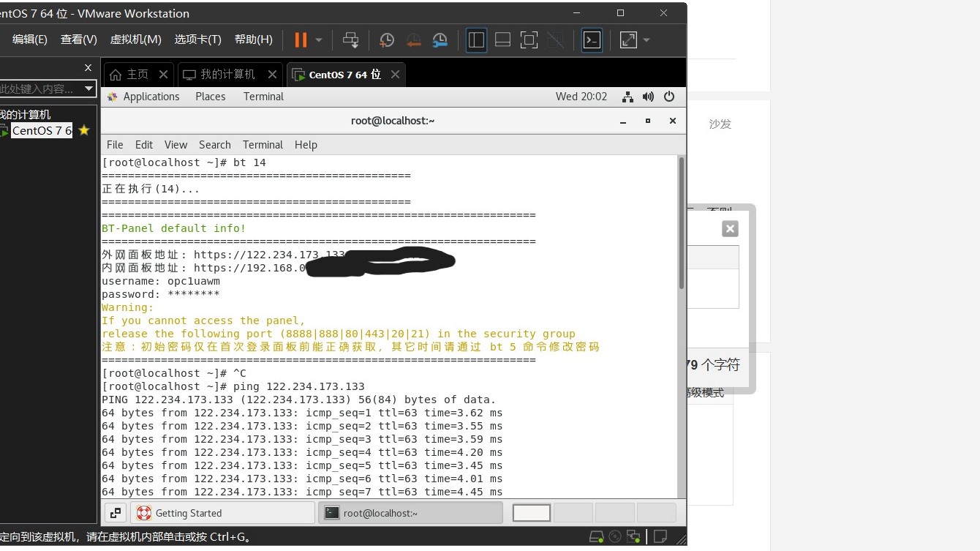Click the volume speaker icon in the GNOME bar
This screenshot has height=551, width=980.
(x=648, y=97)
